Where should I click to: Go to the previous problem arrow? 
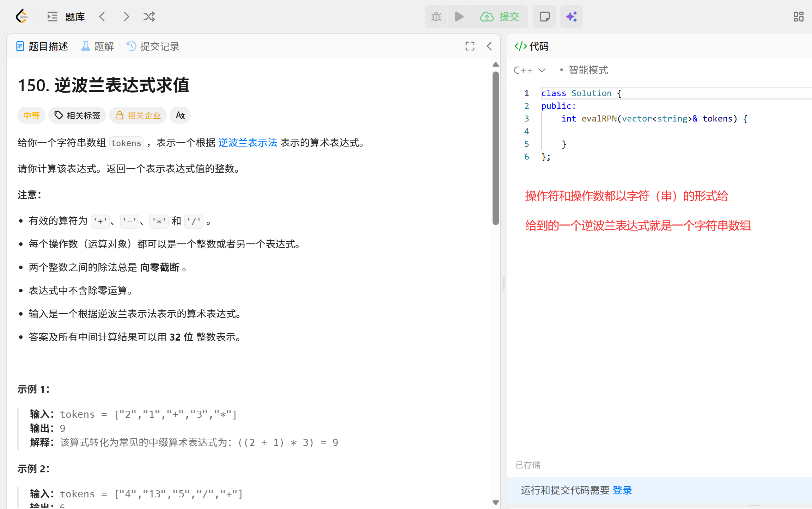click(102, 17)
